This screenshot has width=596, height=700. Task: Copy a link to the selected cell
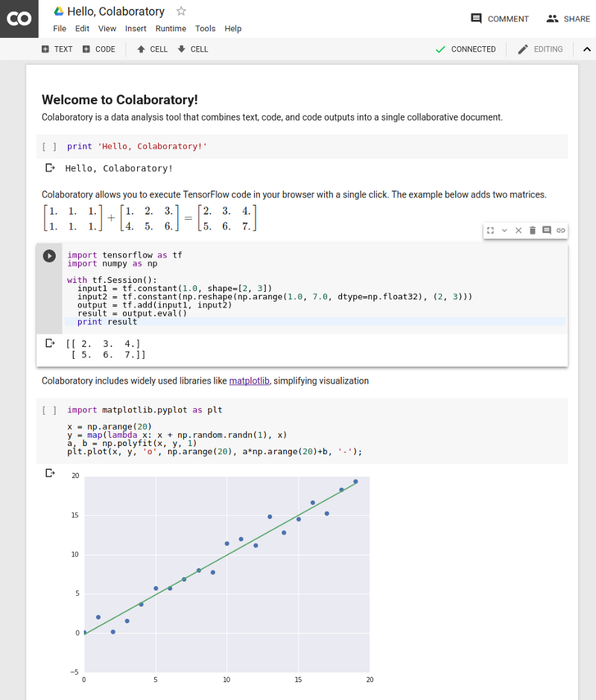(561, 230)
